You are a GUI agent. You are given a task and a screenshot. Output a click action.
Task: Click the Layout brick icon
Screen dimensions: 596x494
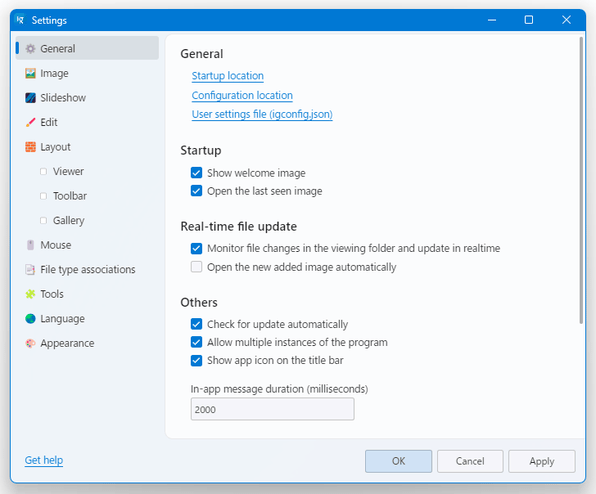click(30, 147)
